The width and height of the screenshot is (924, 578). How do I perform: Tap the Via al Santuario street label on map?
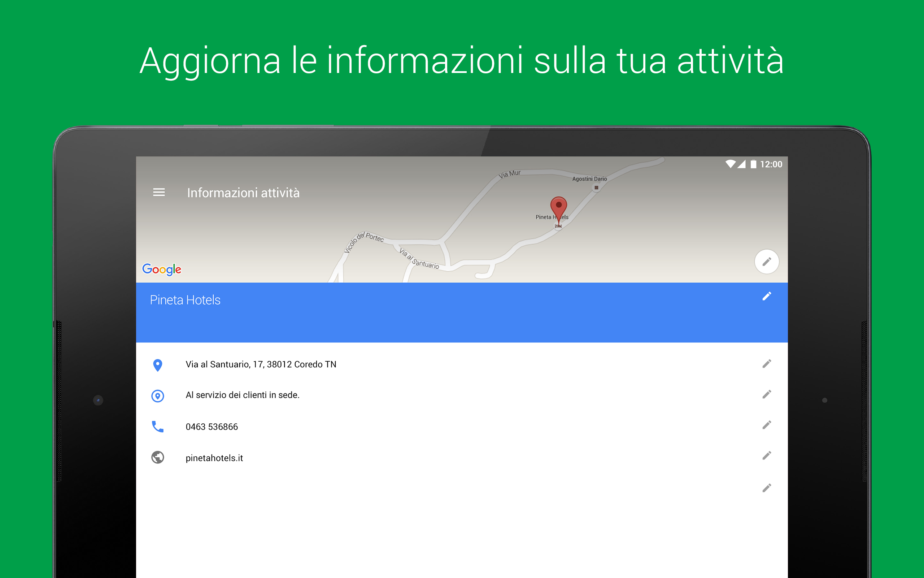pyautogui.click(x=419, y=259)
